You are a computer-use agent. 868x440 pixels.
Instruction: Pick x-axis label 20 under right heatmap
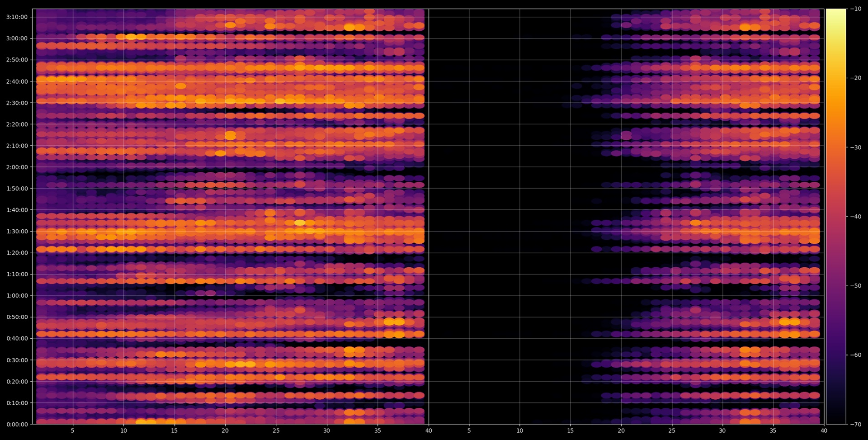(x=621, y=431)
